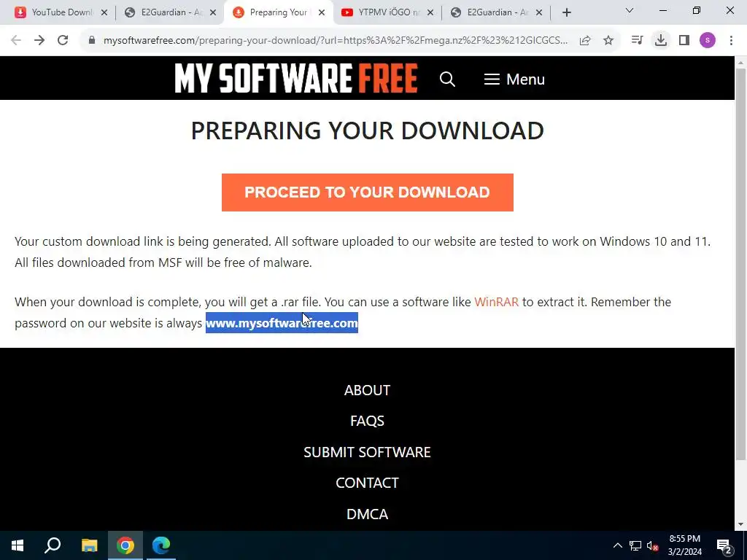Show hidden system tray icons
747x560 pixels.
click(x=617, y=545)
